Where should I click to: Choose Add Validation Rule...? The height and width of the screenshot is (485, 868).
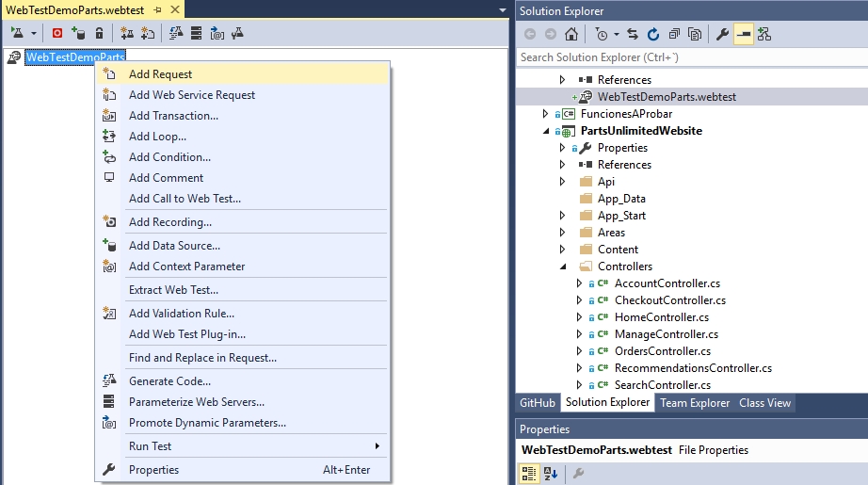coord(243,314)
